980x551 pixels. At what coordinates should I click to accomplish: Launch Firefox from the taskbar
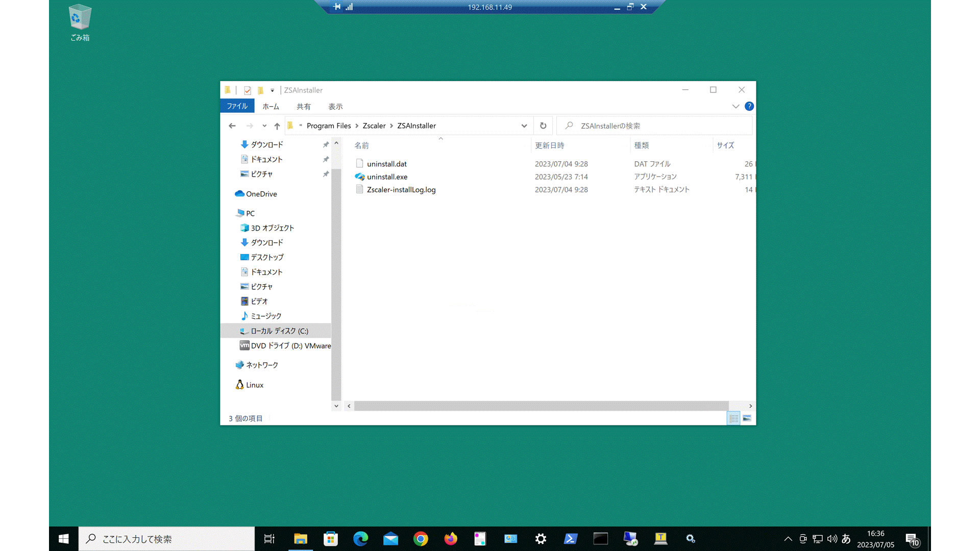pos(451,539)
